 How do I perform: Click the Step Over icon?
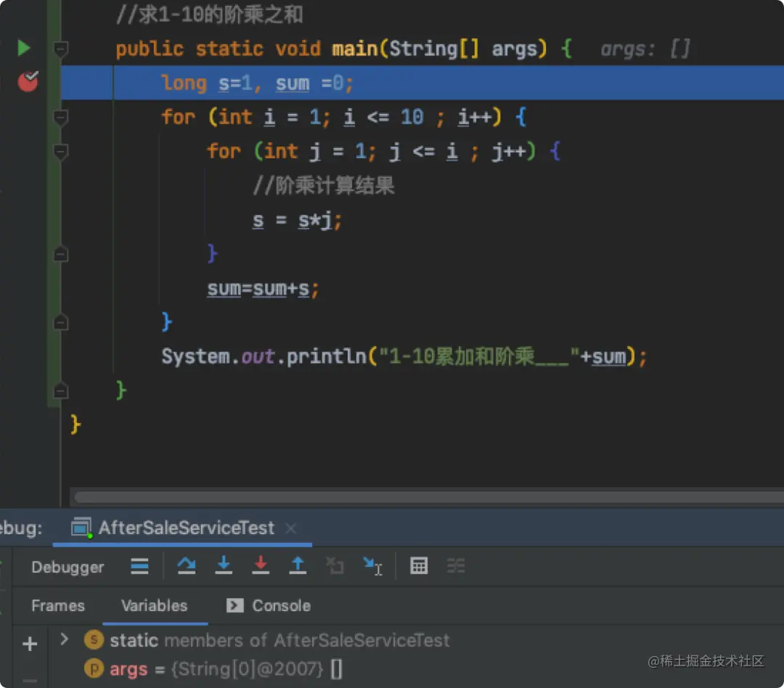(187, 566)
